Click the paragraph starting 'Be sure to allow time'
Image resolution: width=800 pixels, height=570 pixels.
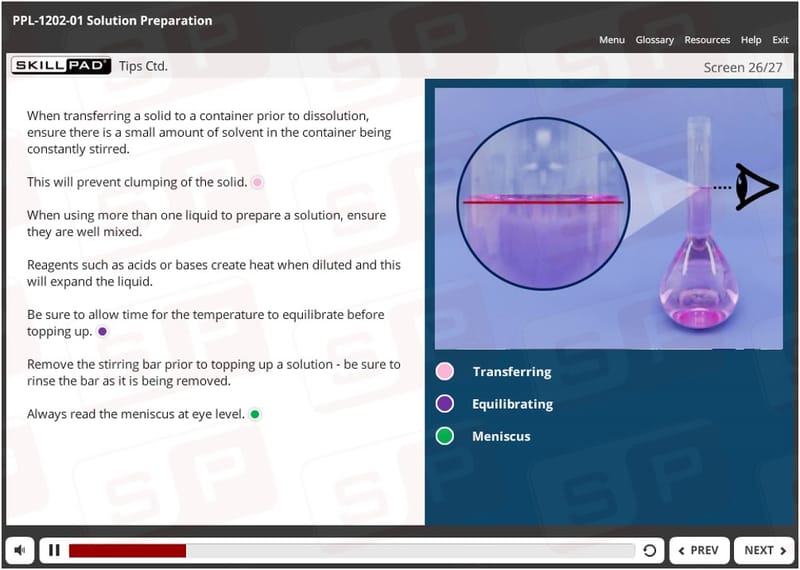tap(206, 323)
